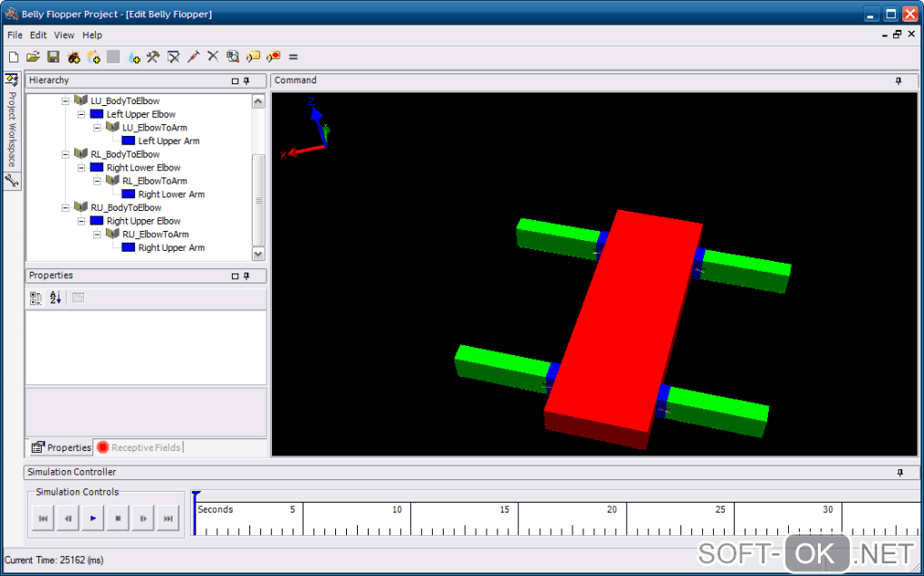Viewport: 924px width, 576px height.
Task: Restore the inner document window
Action: [x=898, y=34]
